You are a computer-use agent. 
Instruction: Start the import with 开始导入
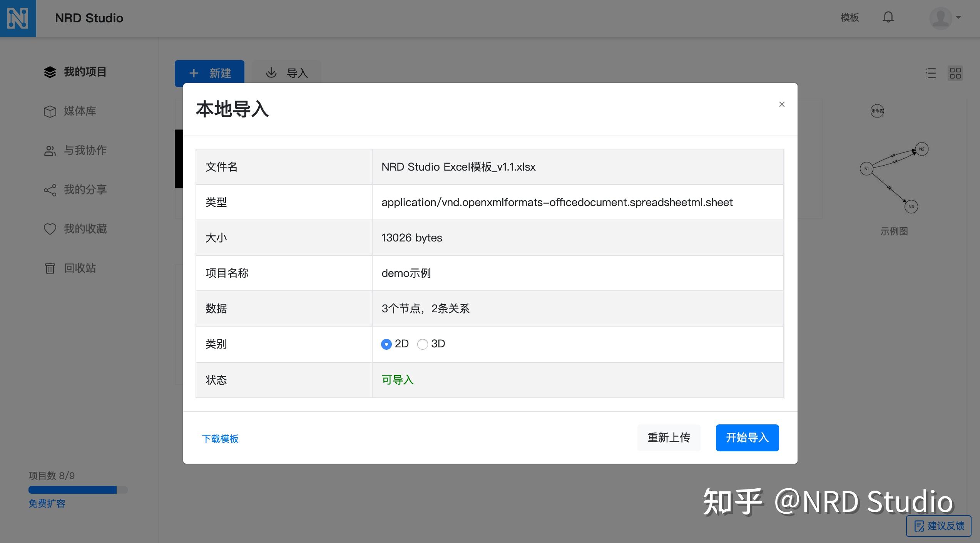point(747,437)
